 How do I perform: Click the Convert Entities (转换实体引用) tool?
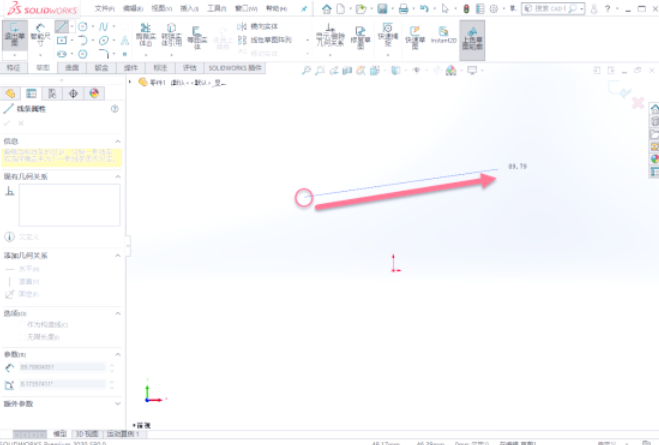coord(171,35)
